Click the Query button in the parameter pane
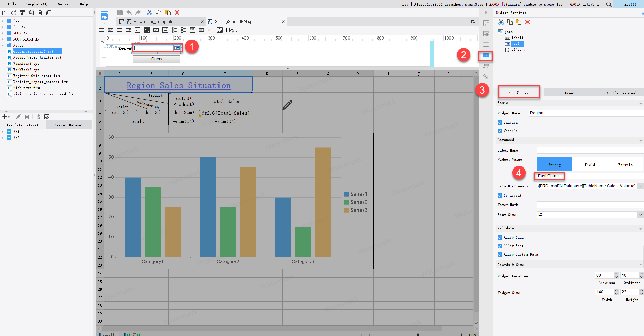This screenshot has width=644, height=336. coord(156,59)
